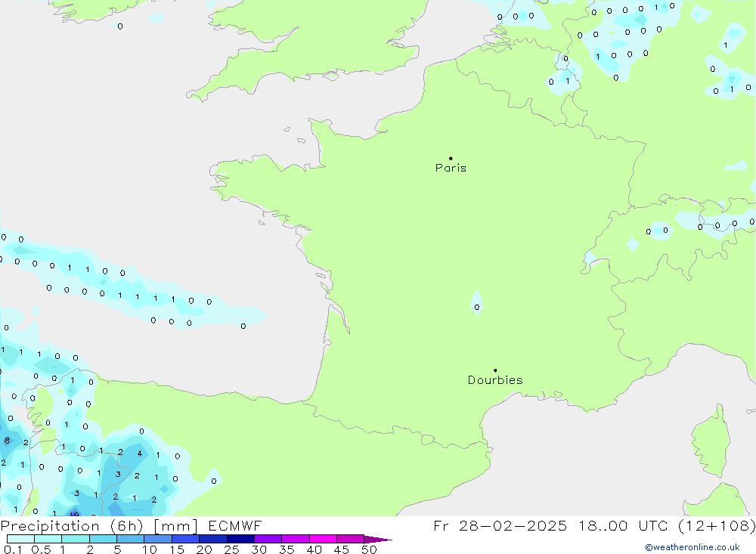Select the 20–25 mm dark blue legend swatch

[x=213, y=539]
